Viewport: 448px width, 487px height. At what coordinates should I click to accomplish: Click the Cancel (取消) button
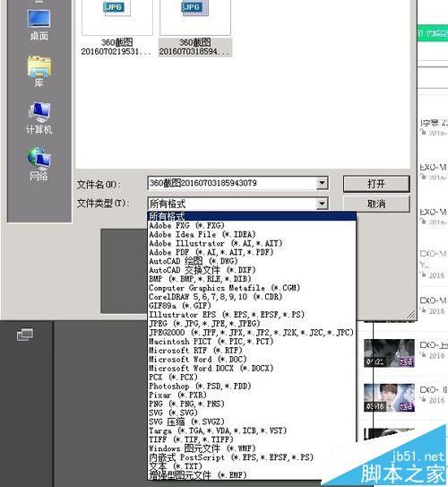pos(376,204)
